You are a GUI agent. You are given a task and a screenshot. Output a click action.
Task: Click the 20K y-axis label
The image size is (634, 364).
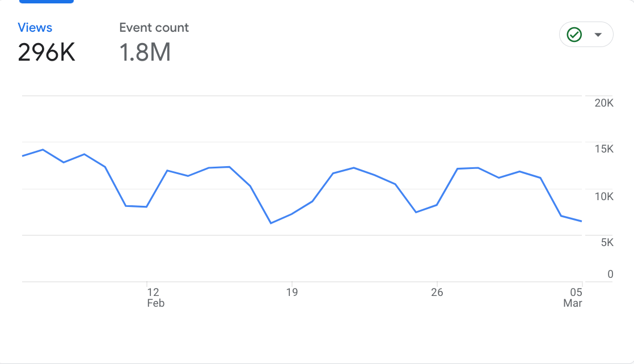(604, 103)
